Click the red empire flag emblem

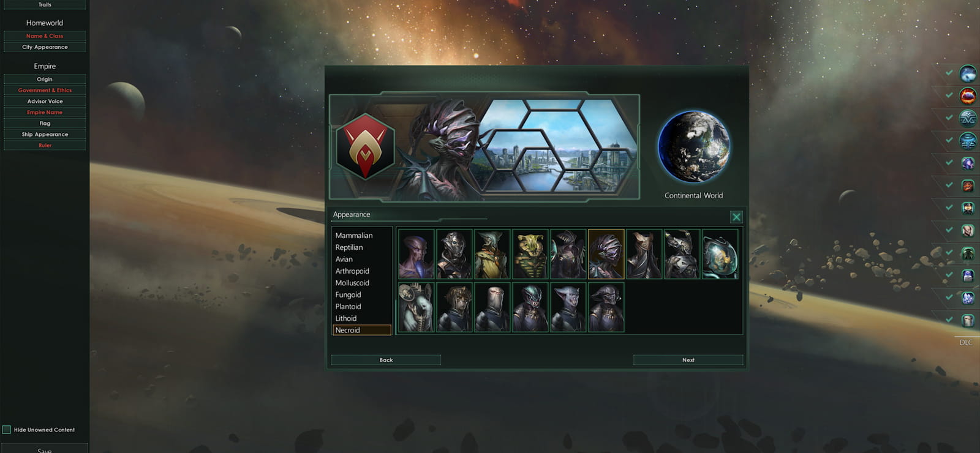point(365,146)
